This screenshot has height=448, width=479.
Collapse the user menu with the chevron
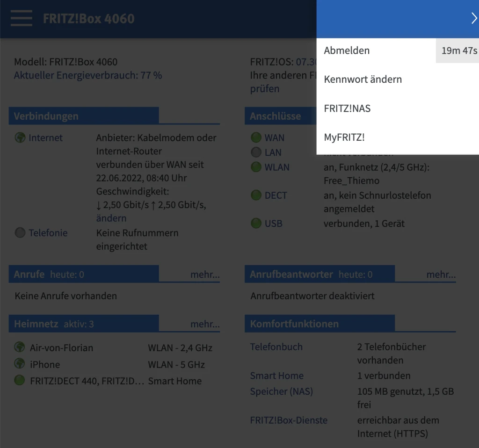click(x=473, y=19)
